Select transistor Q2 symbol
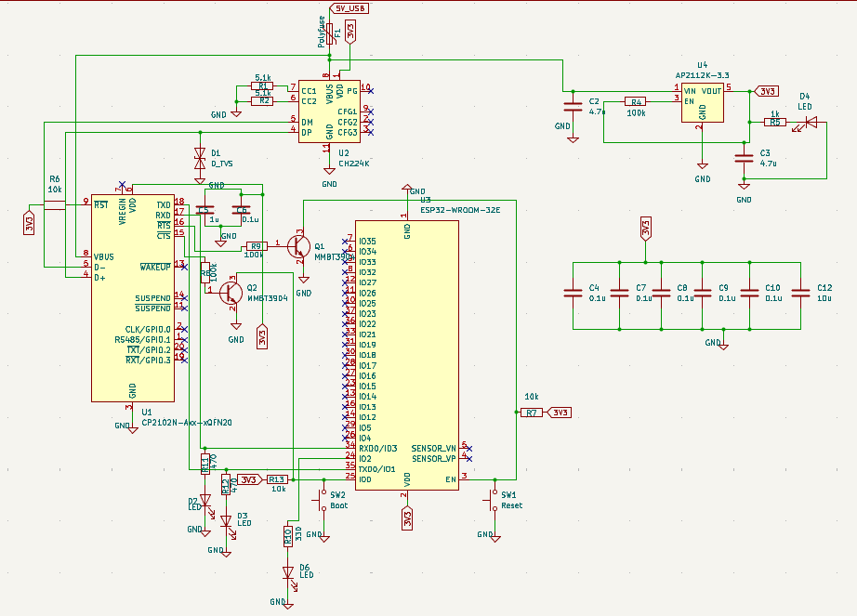 click(231, 293)
